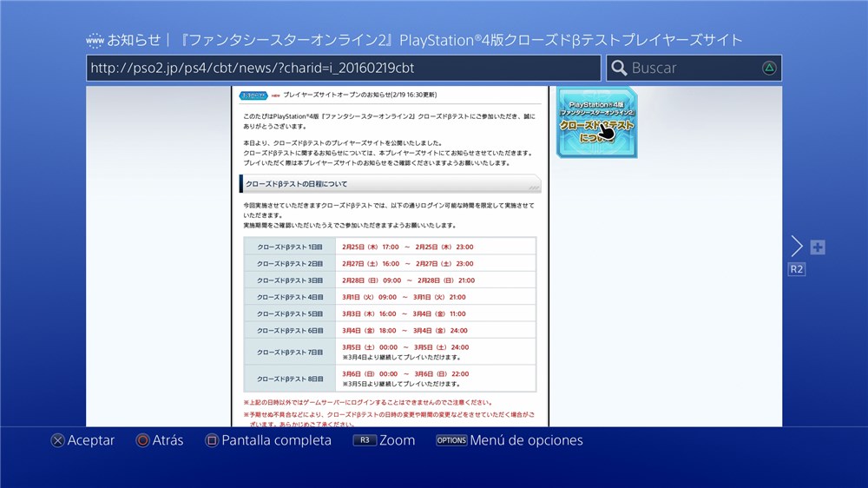Click the 'クローズドβテスト 7日目' row label

(290, 352)
